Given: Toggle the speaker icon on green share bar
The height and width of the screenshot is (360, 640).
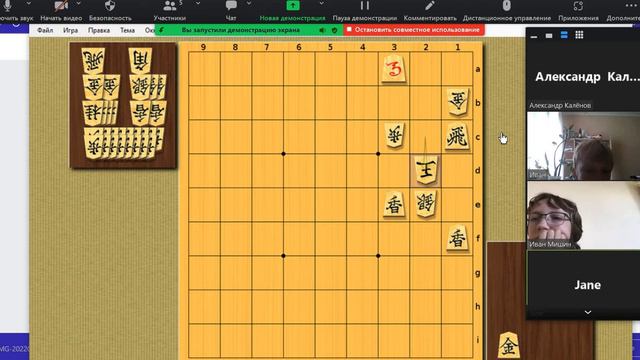Looking at the screenshot, I should point(322,30).
